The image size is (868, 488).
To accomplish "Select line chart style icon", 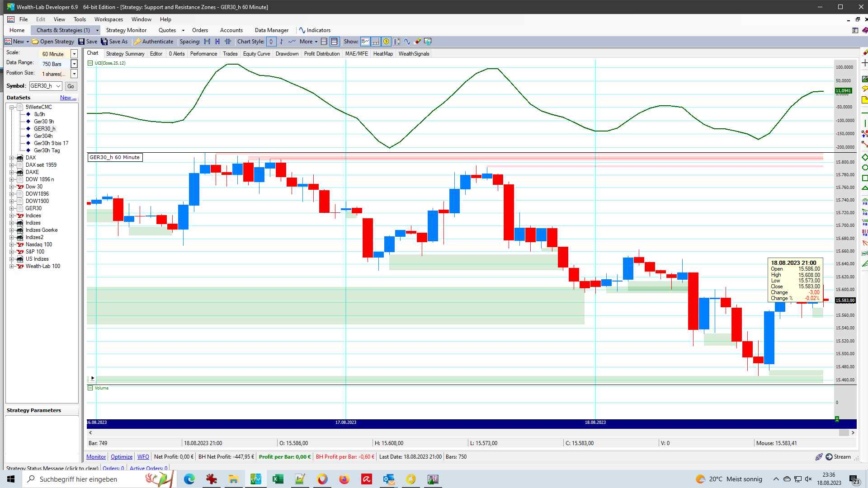I will [292, 42].
